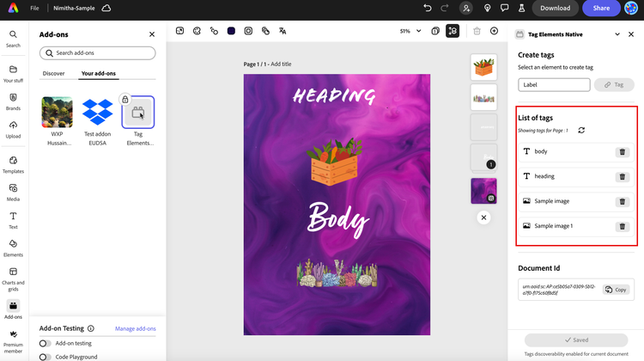Viewport: 644px width, 361px height.
Task: Switch to Your add-ons tab
Action: pyautogui.click(x=99, y=73)
